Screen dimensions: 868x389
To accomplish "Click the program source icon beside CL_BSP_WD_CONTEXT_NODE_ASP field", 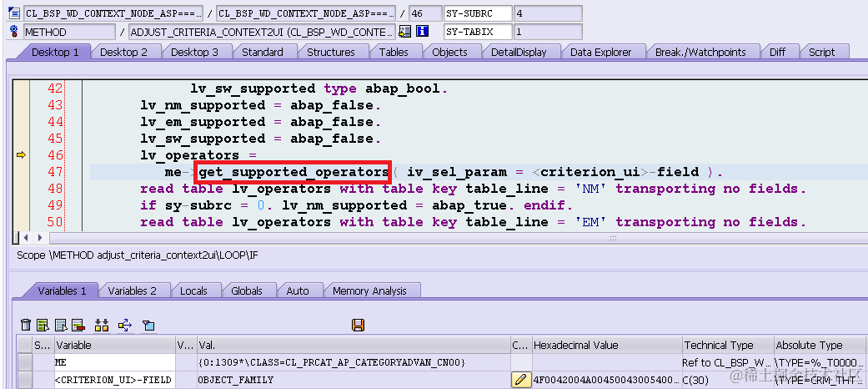I will [x=14, y=13].
